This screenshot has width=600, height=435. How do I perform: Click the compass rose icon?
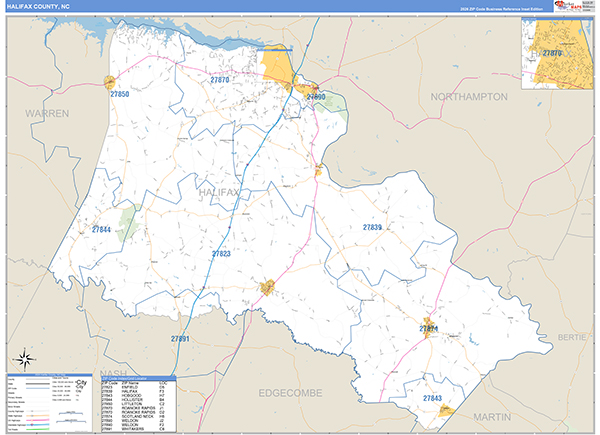pos(24,358)
